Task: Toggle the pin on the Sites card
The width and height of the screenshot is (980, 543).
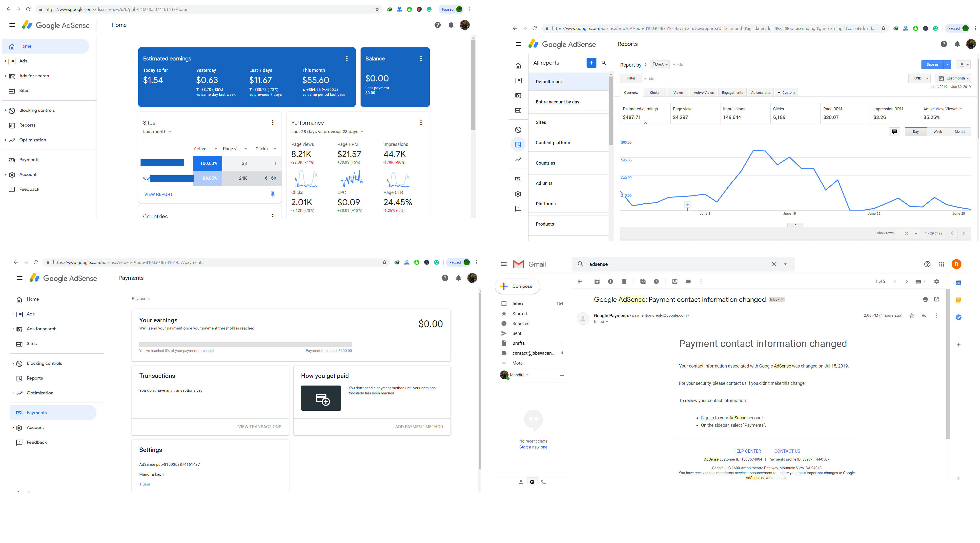Action: [x=273, y=194]
